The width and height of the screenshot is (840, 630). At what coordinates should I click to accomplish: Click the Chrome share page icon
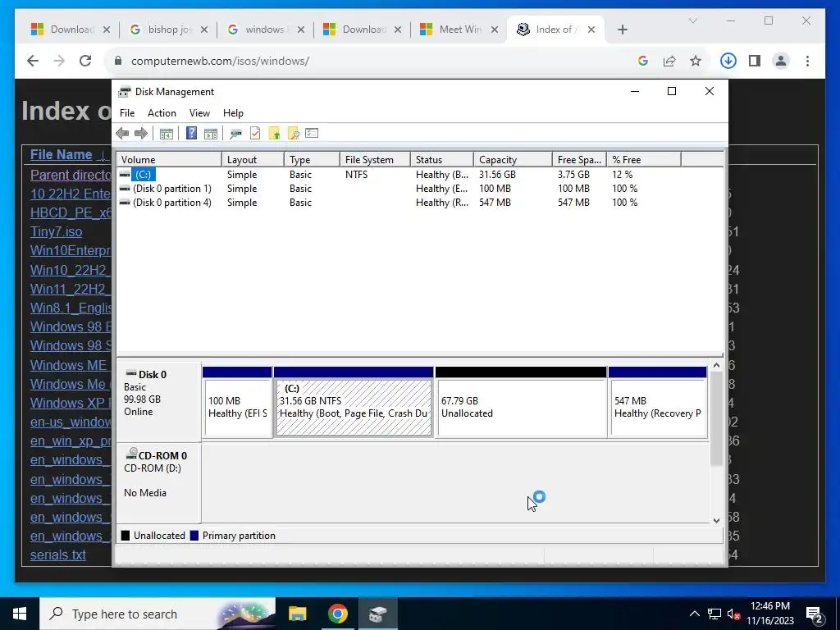(x=669, y=61)
